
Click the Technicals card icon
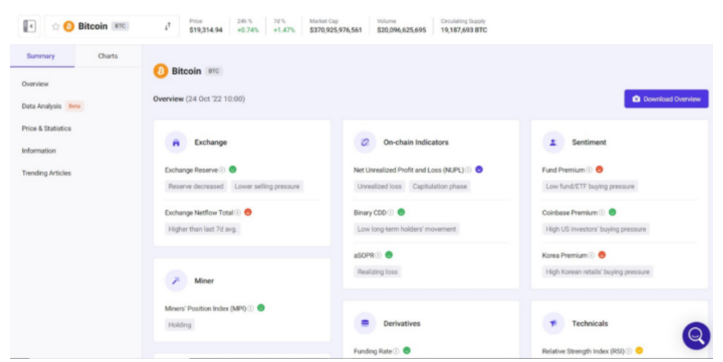click(553, 323)
